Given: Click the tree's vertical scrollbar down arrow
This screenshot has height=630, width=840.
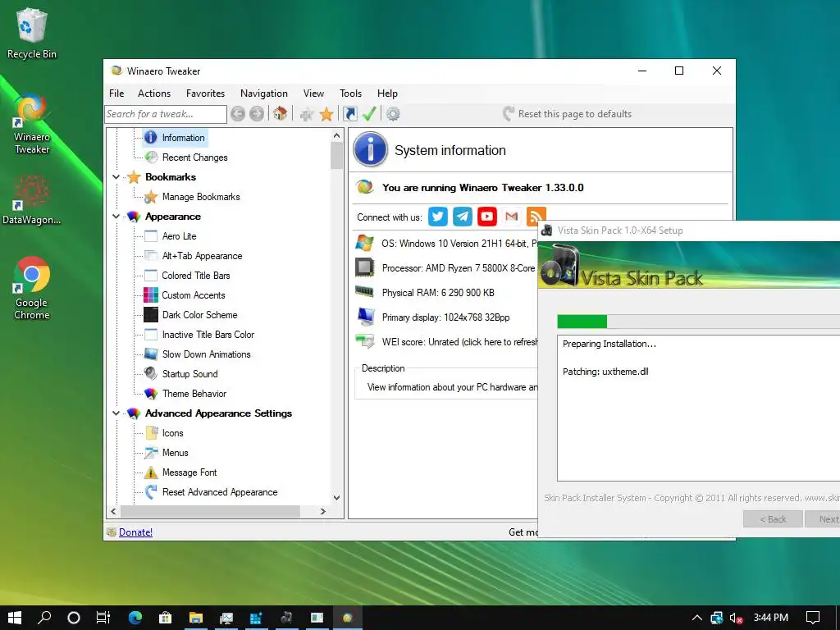Looking at the screenshot, I should 336,497.
